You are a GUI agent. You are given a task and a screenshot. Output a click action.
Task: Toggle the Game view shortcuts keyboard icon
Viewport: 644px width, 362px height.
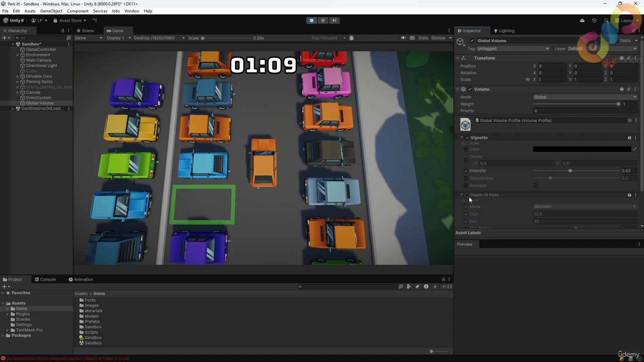click(412, 38)
